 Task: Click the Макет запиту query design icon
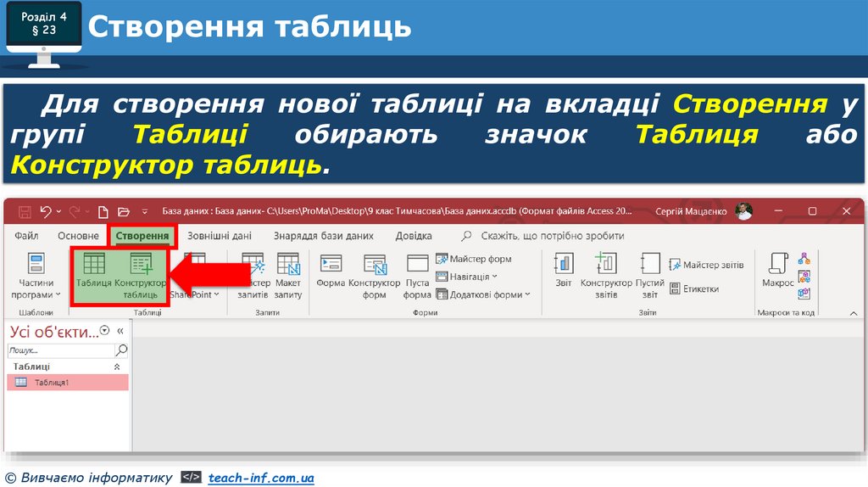click(288, 276)
